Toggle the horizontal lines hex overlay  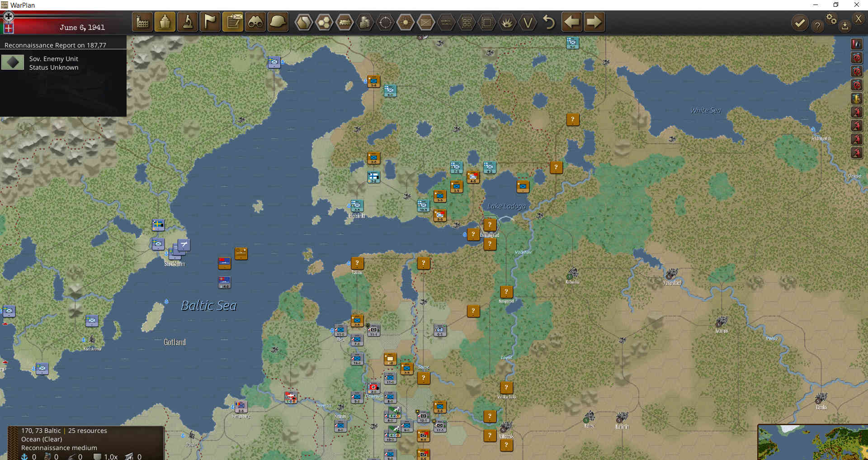click(x=446, y=22)
